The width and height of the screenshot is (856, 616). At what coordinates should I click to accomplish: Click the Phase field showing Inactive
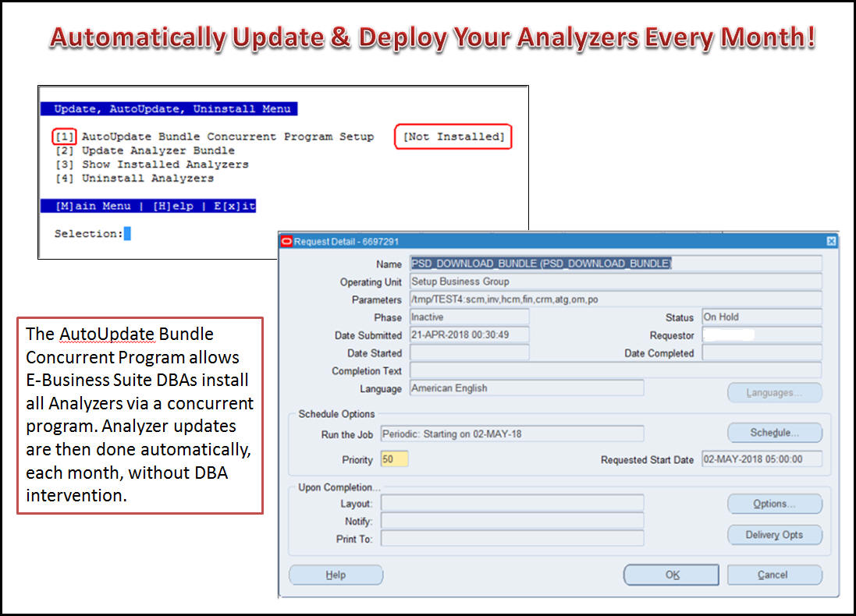(x=469, y=317)
